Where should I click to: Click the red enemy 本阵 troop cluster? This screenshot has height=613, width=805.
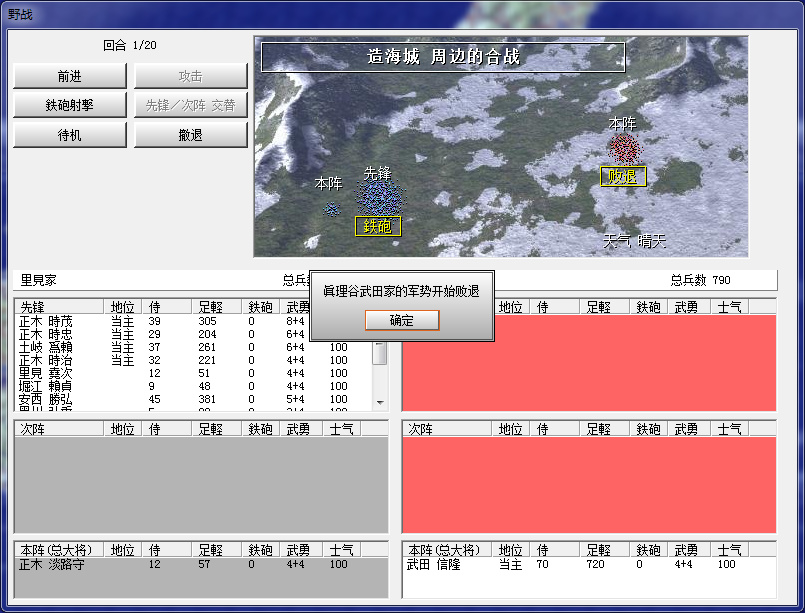[x=625, y=148]
